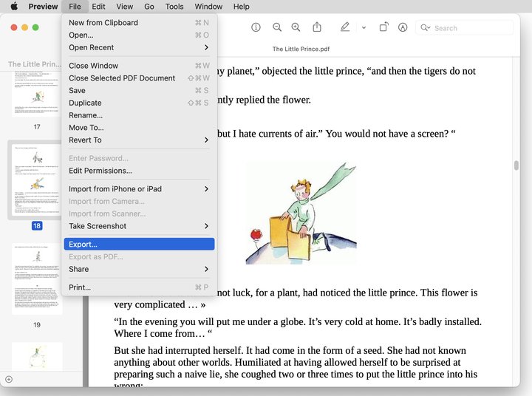Close the open File menu
The image size is (532, 396).
pos(75,7)
